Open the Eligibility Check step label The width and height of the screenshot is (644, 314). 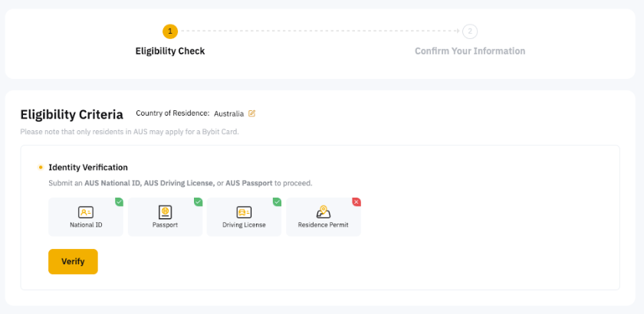169,51
